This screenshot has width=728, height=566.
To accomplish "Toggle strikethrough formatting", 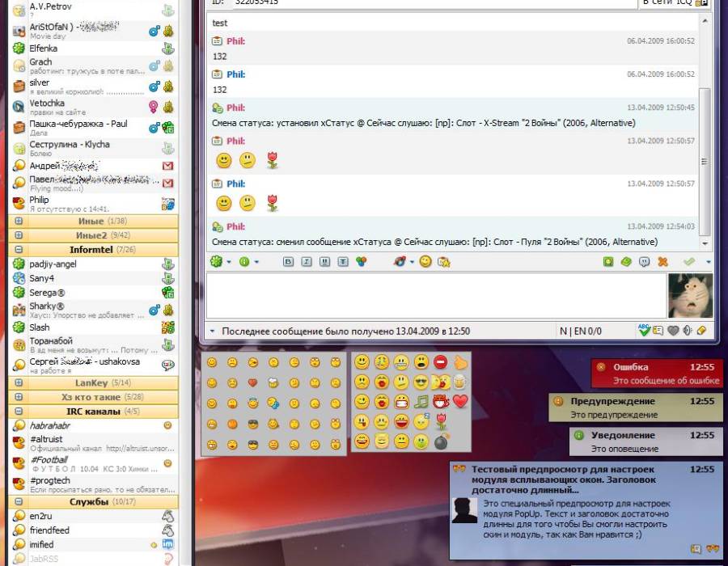I will (x=343, y=262).
